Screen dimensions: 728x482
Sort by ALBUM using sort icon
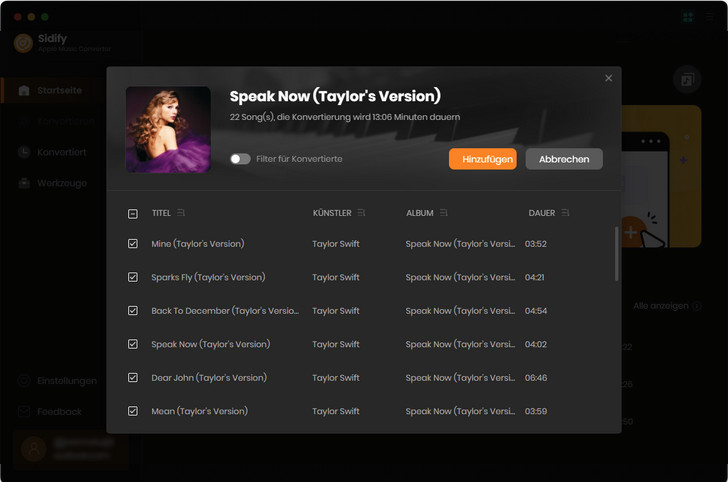coord(444,213)
